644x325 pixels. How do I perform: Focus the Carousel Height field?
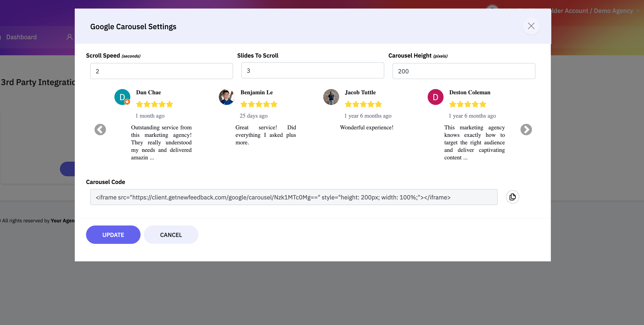(464, 71)
